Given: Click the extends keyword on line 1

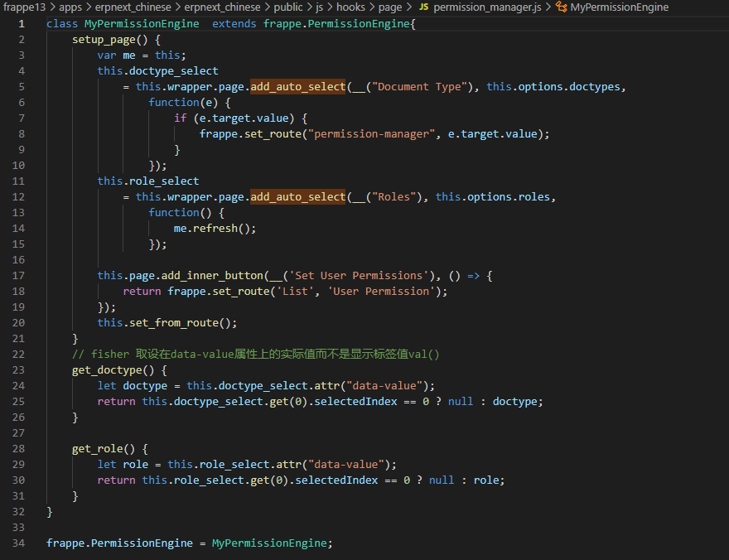Looking at the screenshot, I should click(x=234, y=24).
